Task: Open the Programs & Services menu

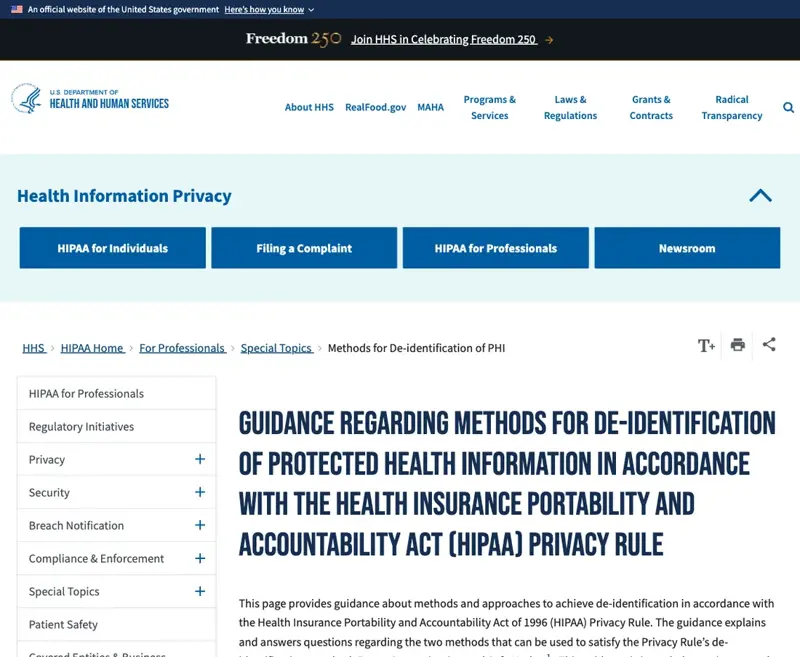Action: click(489, 108)
